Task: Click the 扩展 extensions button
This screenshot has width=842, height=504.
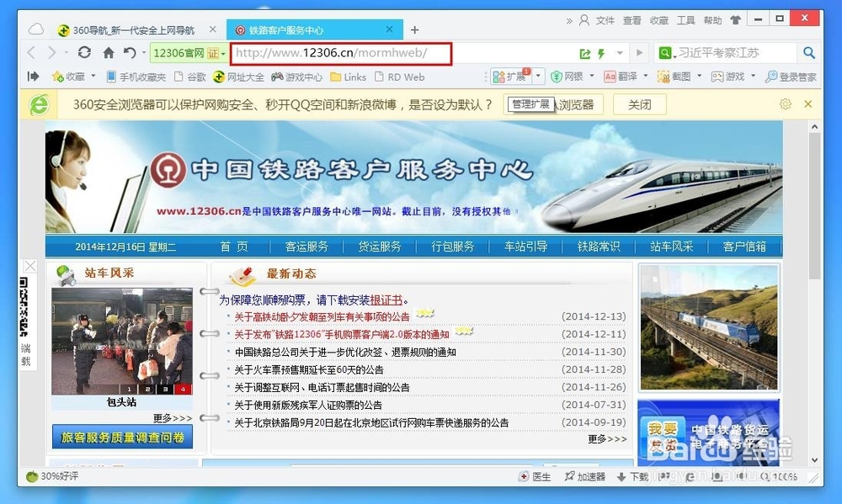Action: pos(511,77)
